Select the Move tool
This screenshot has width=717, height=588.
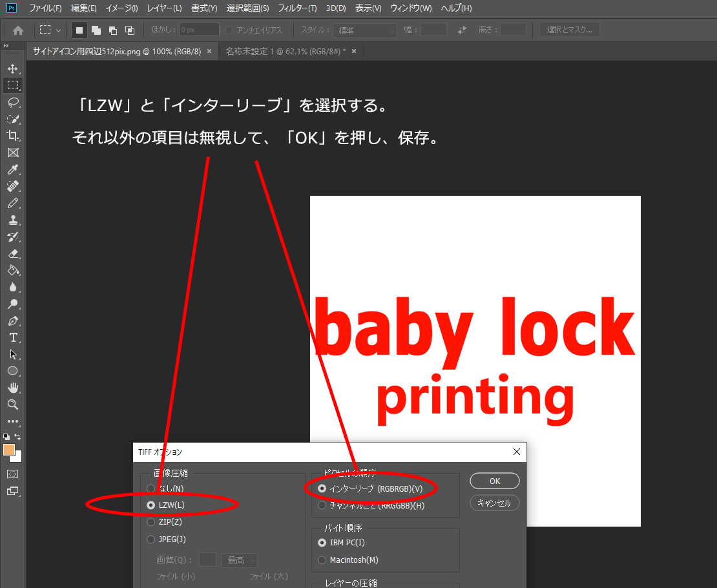click(12, 68)
